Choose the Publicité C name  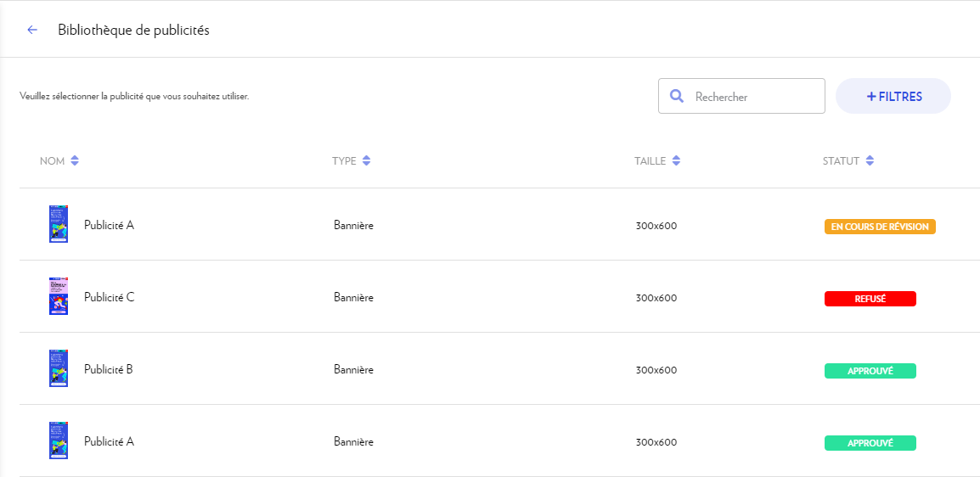coord(109,297)
